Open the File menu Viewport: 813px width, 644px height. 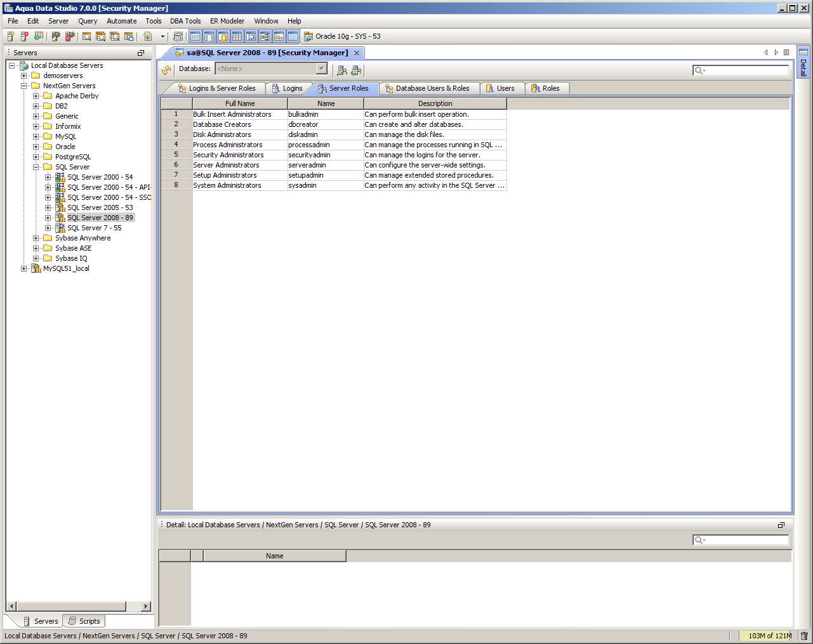(x=13, y=21)
